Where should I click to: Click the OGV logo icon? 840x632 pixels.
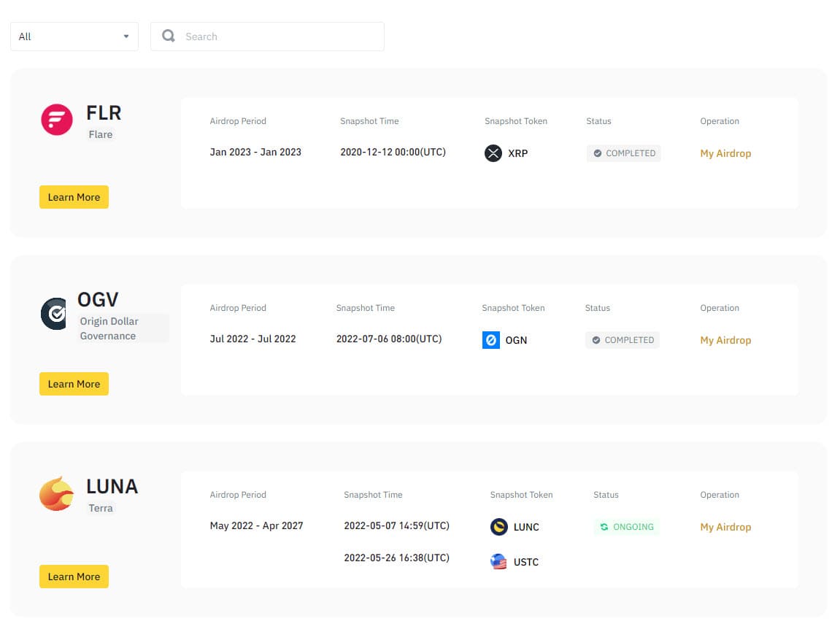click(53, 314)
